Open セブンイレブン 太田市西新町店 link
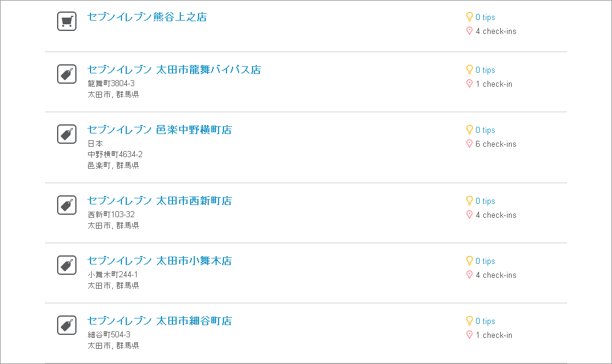The width and height of the screenshot is (612, 364). coord(160,201)
